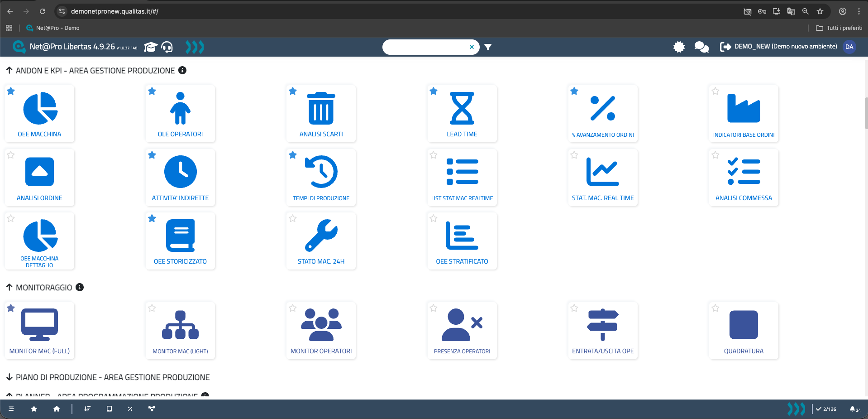
Task: Toggle favorite star on LEAD TIME
Action: point(434,91)
